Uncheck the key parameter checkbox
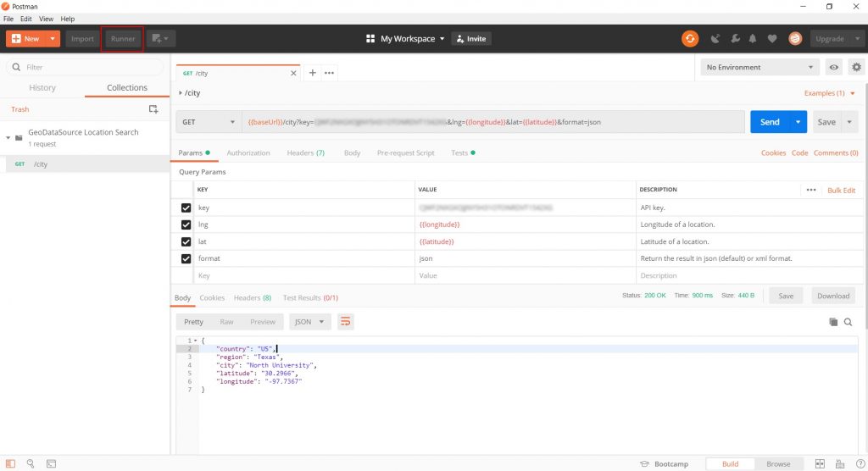 tap(186, 208)
